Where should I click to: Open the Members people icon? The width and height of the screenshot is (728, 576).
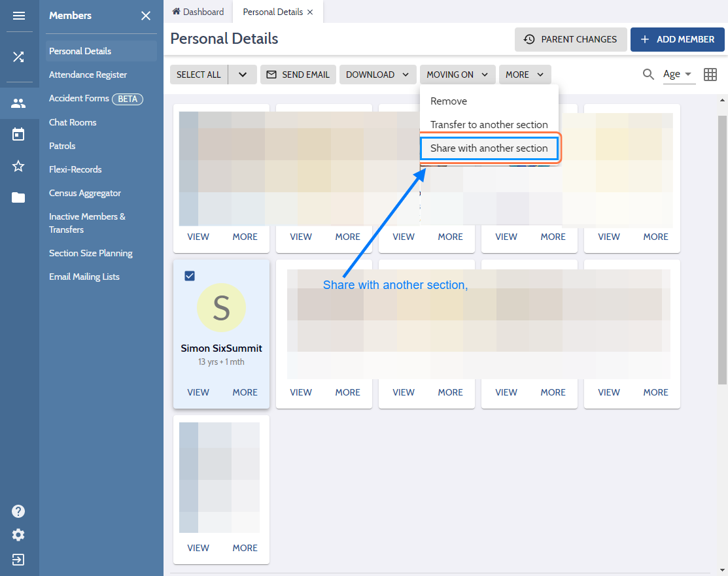coord(18,103)
